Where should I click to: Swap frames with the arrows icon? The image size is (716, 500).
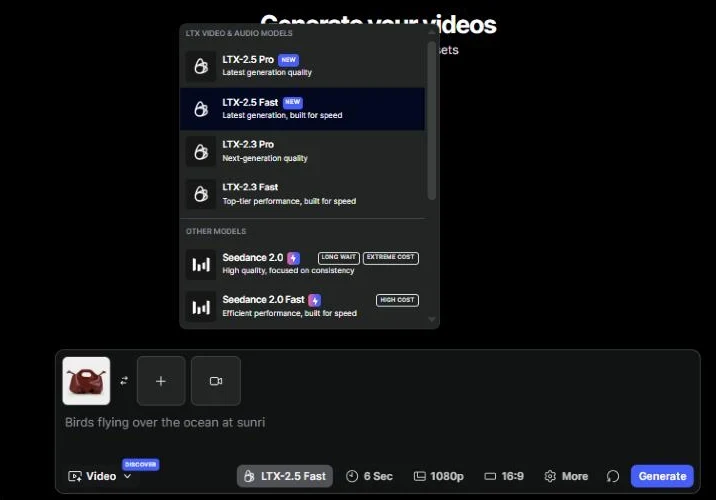[x=124, y=381]
